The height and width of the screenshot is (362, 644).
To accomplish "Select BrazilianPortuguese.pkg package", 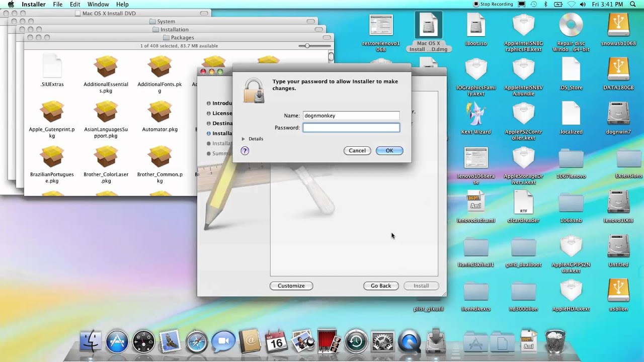I will pyautogui.click(x=52, y=157).
